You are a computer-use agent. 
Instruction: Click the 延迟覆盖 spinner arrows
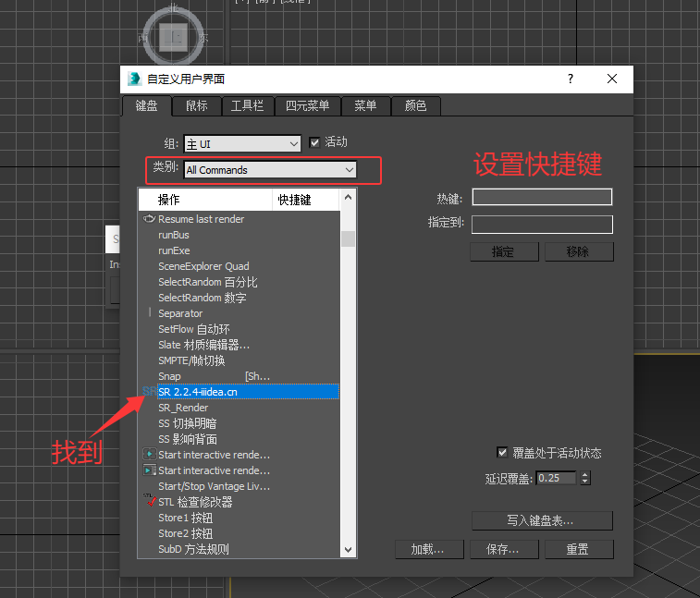(584, 478)
